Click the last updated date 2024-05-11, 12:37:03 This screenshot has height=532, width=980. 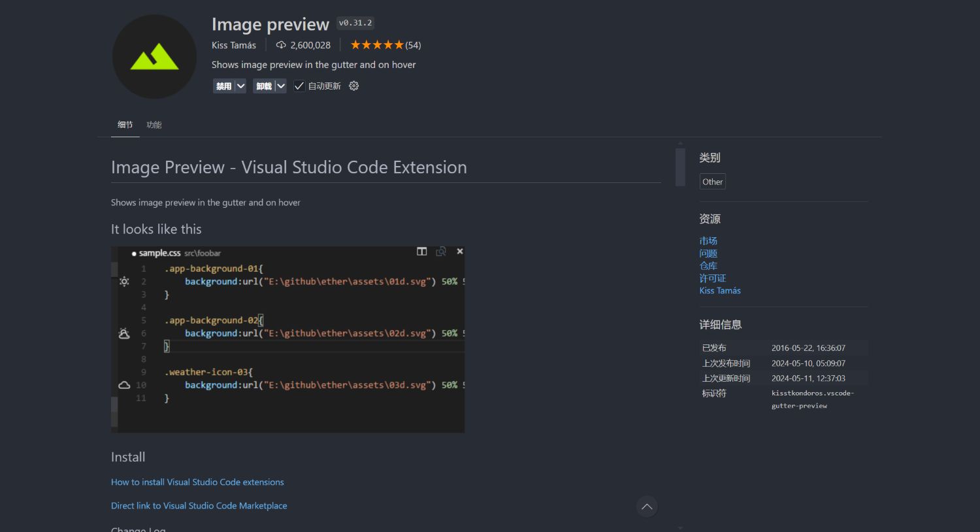pyautogui.click(x=808, y=378)
